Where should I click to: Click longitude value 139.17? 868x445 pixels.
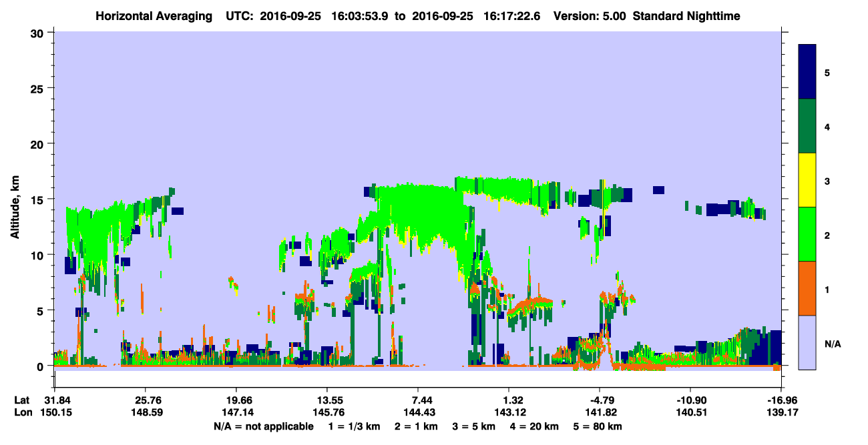(781, 412)
